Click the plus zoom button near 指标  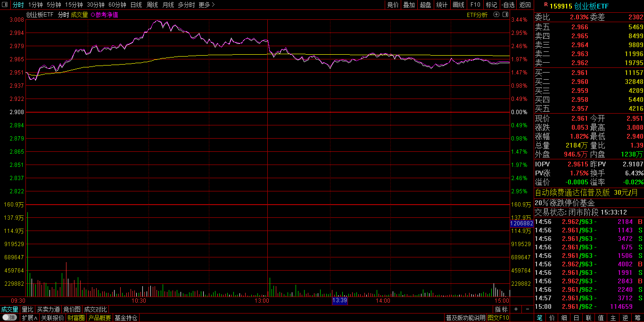tap(516, 309)
